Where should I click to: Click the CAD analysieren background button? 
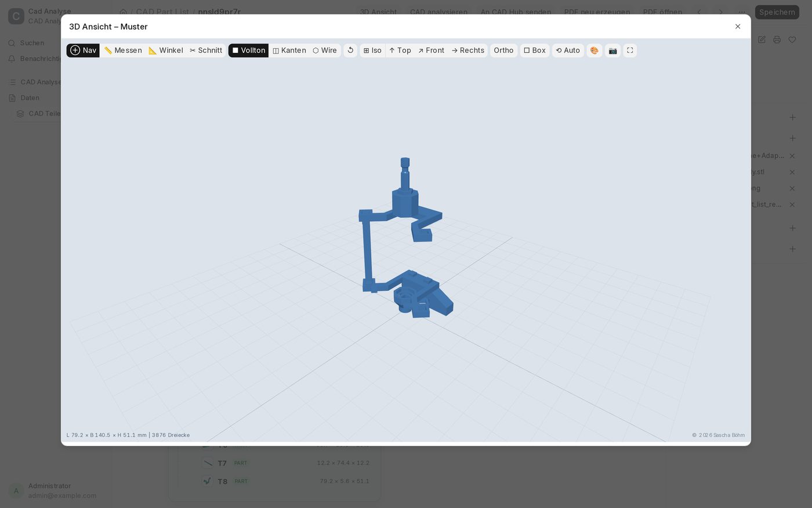tap(438, 12)
